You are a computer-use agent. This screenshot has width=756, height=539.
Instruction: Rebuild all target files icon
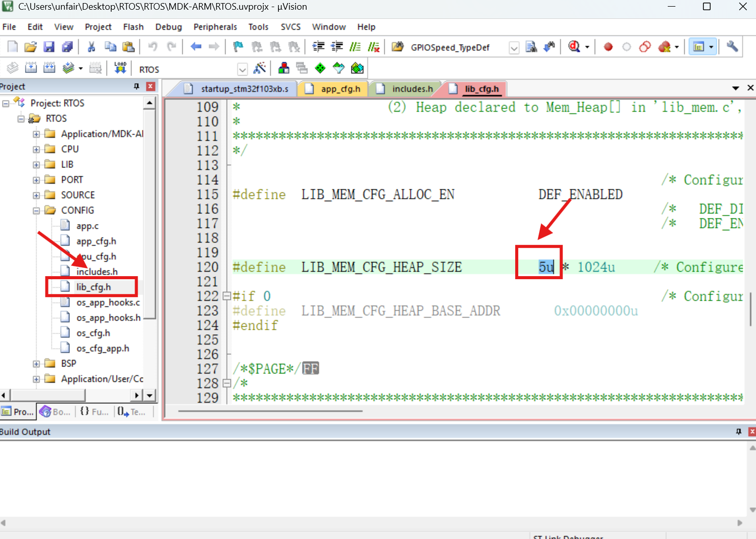49,68
